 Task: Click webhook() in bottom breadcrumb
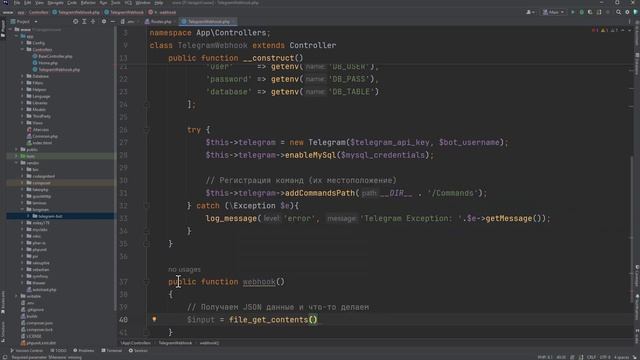pos(209,343)
